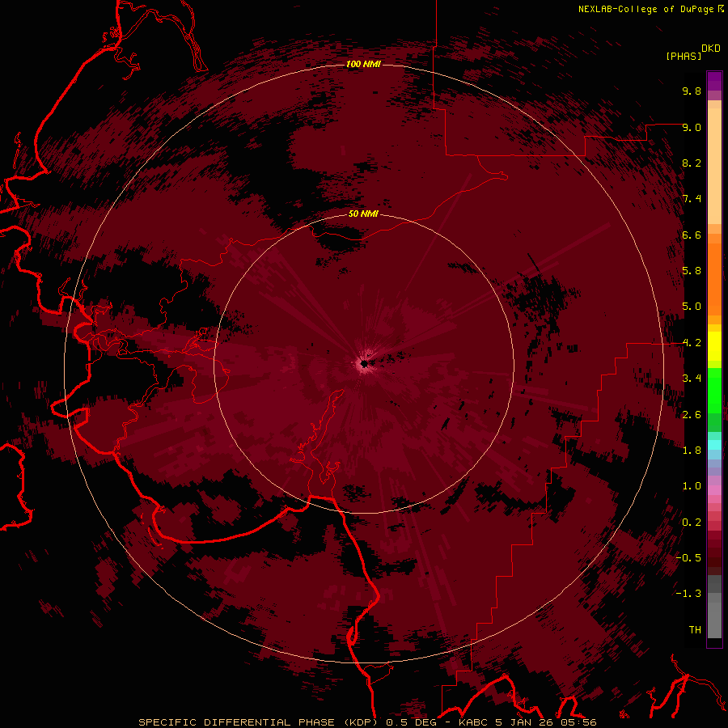Click the 5 JAN 26 date text
The height and width of the screenshot is (728, 728).
point(523,722)
